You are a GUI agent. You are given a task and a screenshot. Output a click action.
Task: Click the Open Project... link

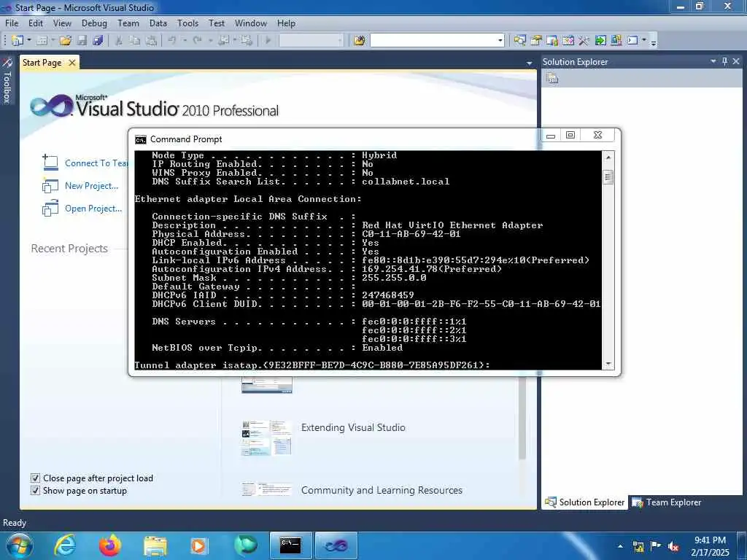93,209
